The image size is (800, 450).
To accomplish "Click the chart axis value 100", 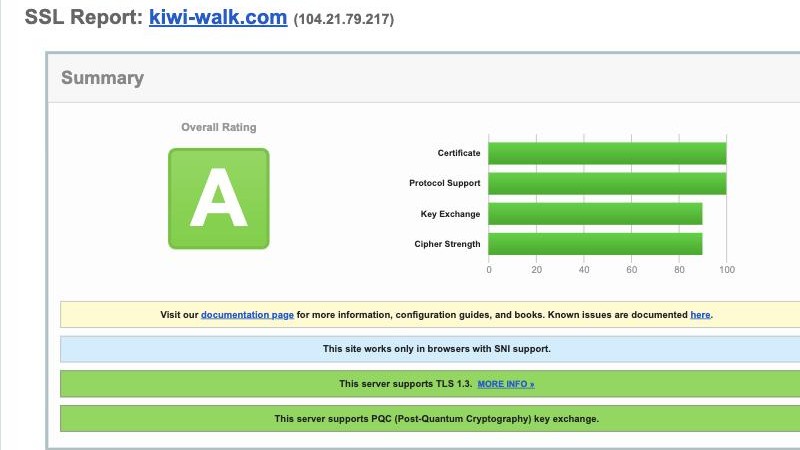I will pos(727,270).
